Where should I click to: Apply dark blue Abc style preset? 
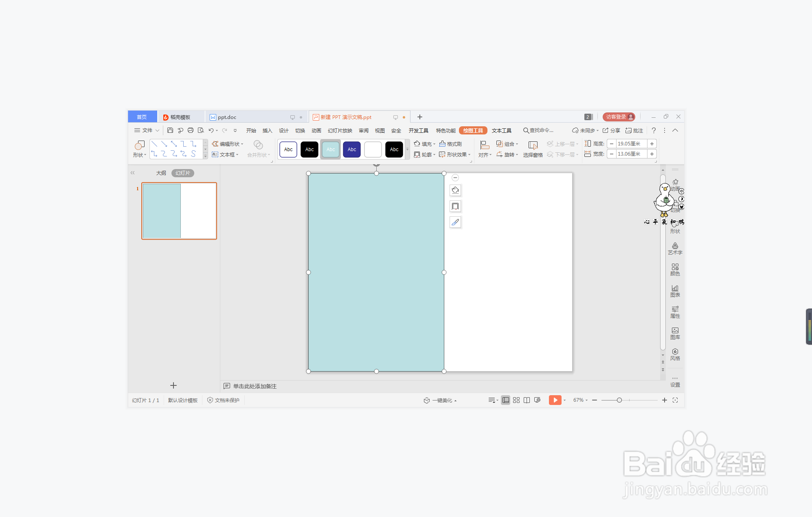[x=352, y=150]
